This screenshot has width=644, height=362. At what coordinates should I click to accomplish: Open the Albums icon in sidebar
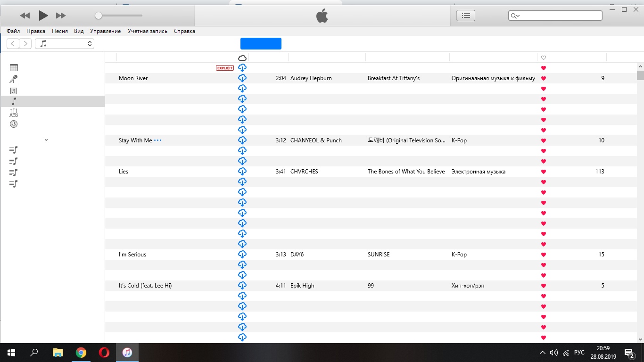point(14,90)
